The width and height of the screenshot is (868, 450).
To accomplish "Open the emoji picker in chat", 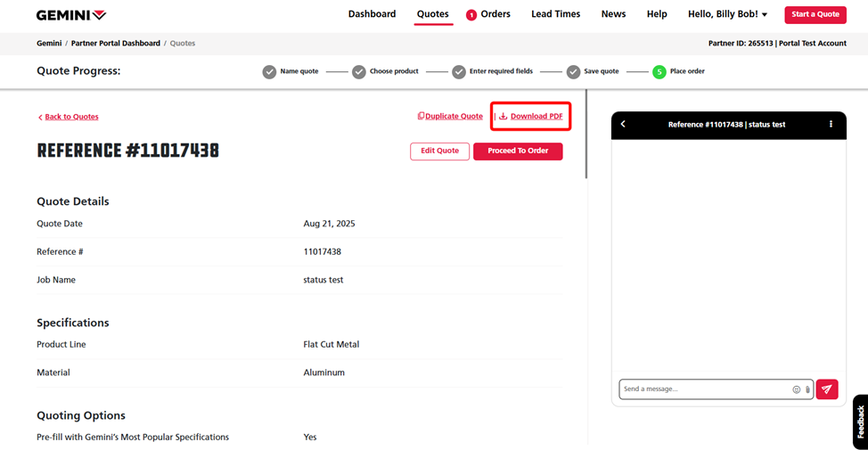I will 796,389.
